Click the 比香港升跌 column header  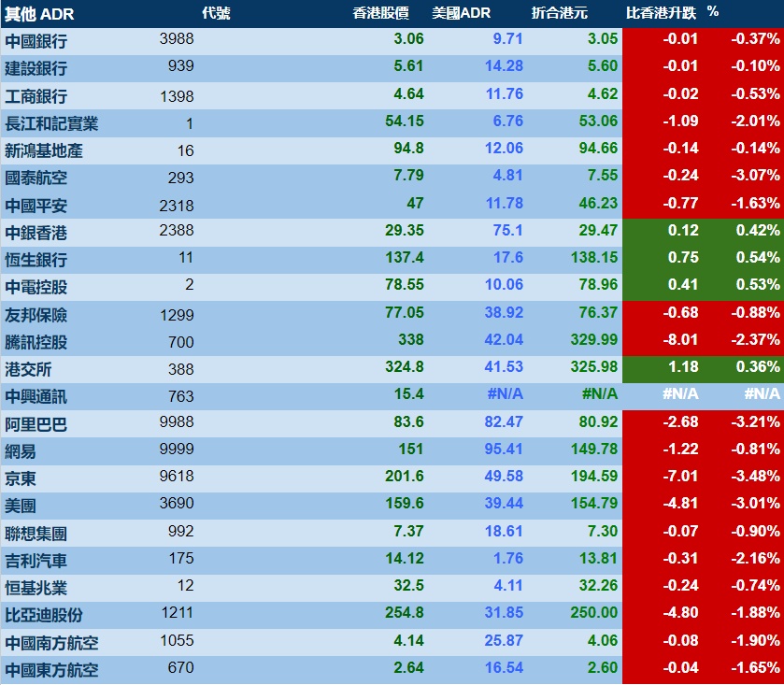[x=661, y=13]
